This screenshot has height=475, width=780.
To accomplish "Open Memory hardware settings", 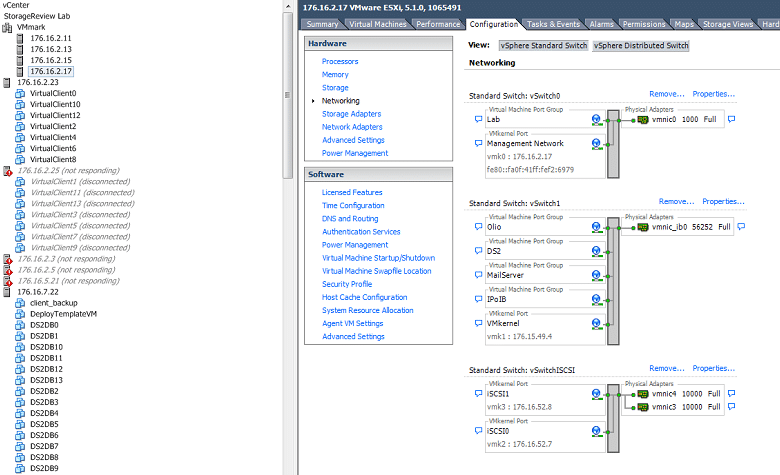I will point(335,75).
